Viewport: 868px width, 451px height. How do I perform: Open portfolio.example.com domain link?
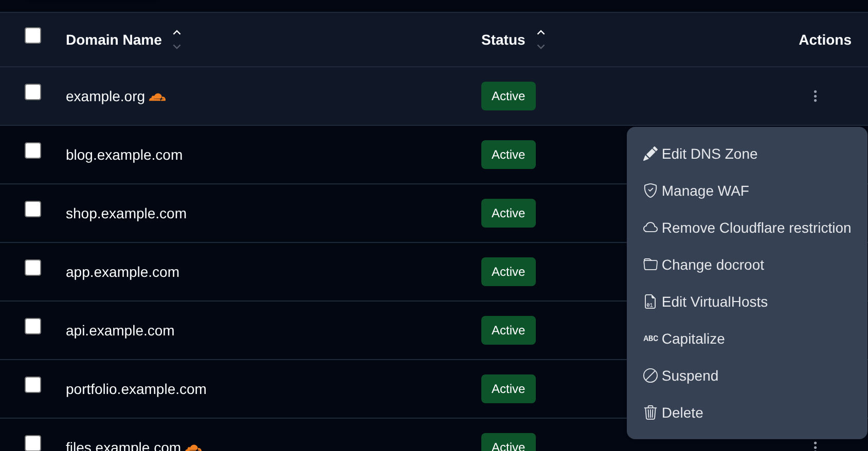pos(136,389)
